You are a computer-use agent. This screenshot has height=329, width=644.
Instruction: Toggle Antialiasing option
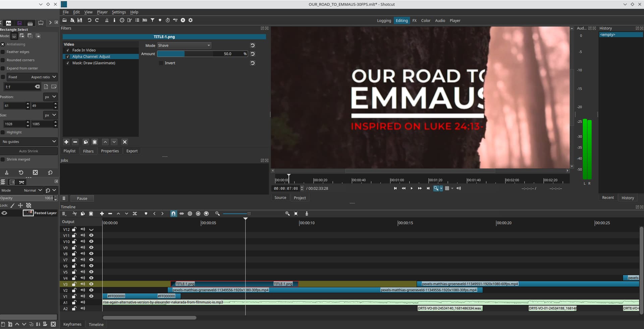(3, 44)
